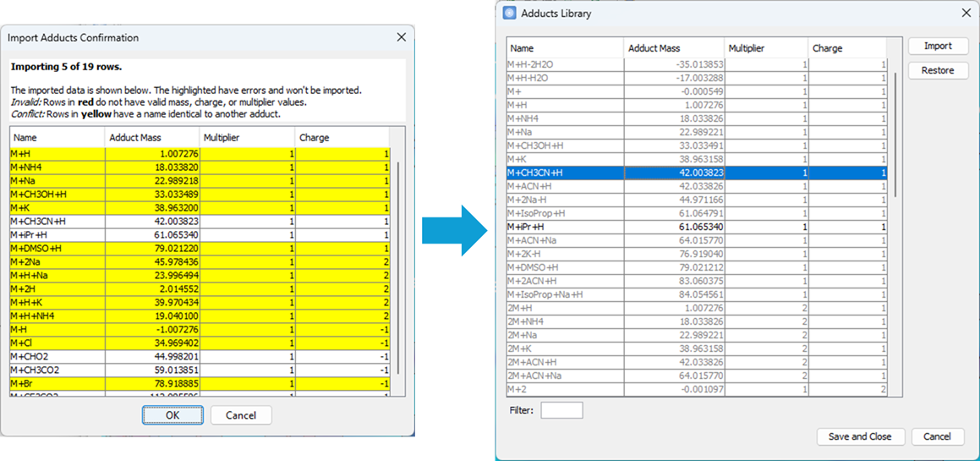Sort library by Adduct Mass column header
Screen dimensions: 980x461
[x=673, y=48]
